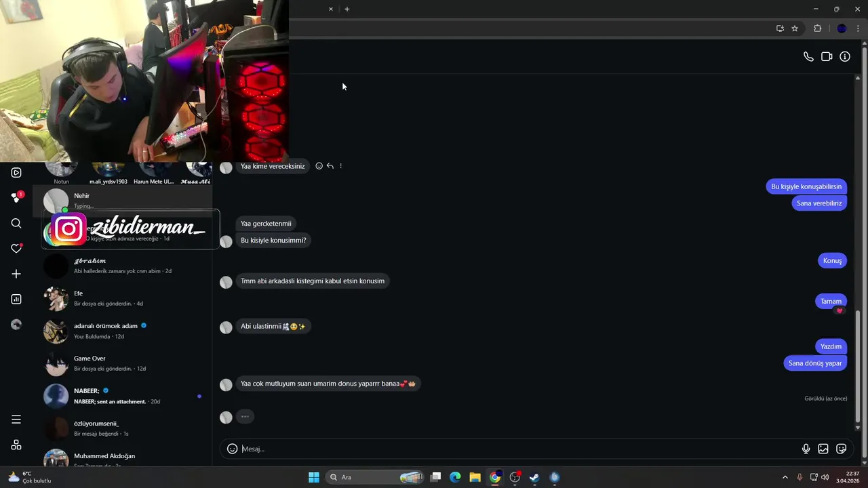Start an audio call
The height and width of the screenshot is (488, 868).
pyautogui.click(x=808, y=57)
